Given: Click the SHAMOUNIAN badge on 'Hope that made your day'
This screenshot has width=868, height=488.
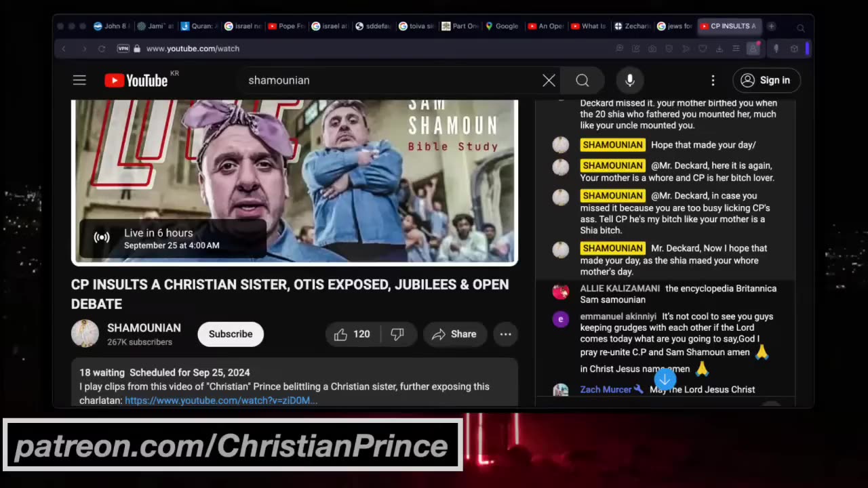Looking at the screenshot, I should tap(612, 145).
